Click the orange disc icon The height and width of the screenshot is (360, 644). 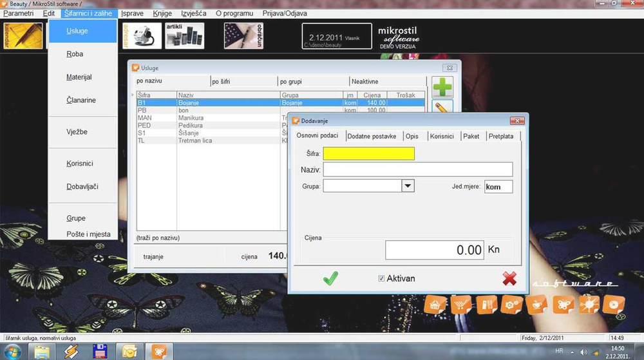[614, 305]
